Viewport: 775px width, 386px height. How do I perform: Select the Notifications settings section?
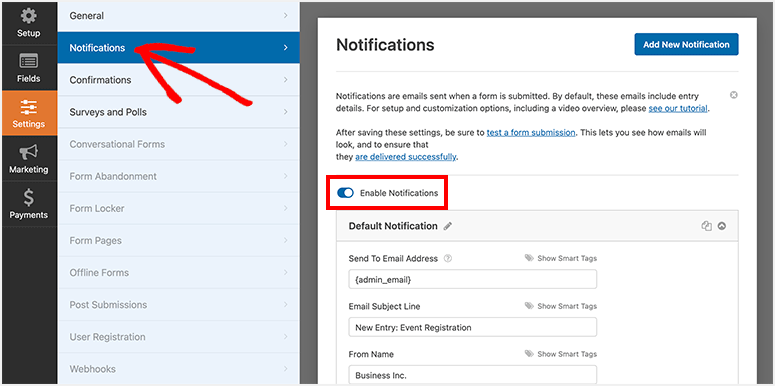(x=178, y=48)
